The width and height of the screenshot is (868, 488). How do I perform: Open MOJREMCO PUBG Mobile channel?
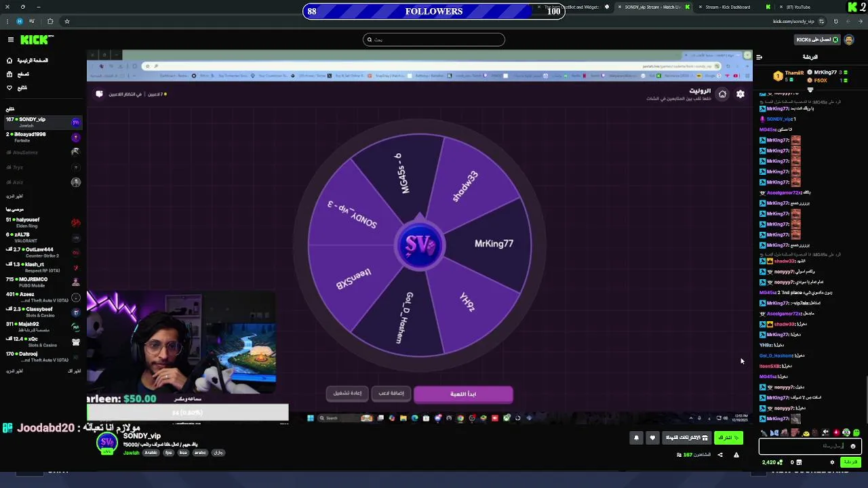[42, 282]
